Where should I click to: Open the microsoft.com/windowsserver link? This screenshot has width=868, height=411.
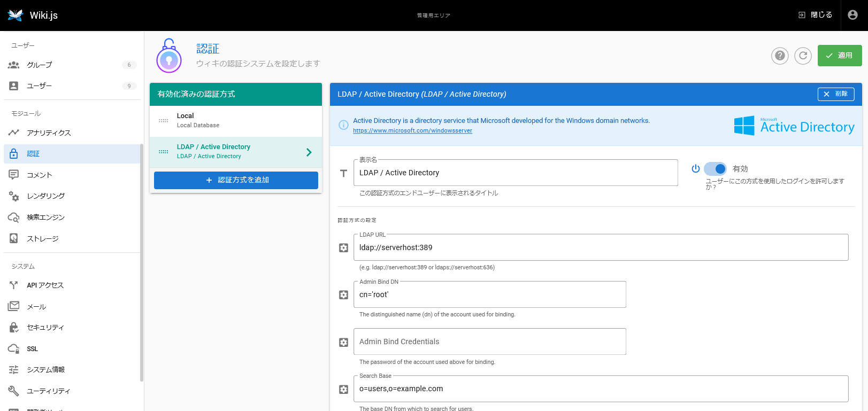[x=412, y=131]
